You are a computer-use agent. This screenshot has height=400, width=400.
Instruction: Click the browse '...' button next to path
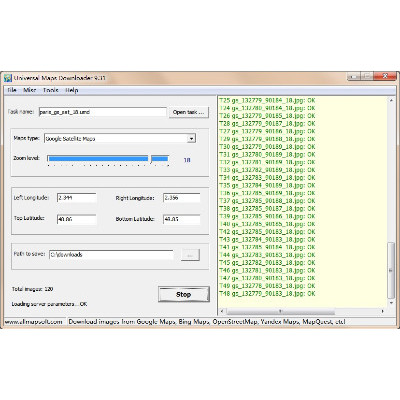click(x=190, y=255)
